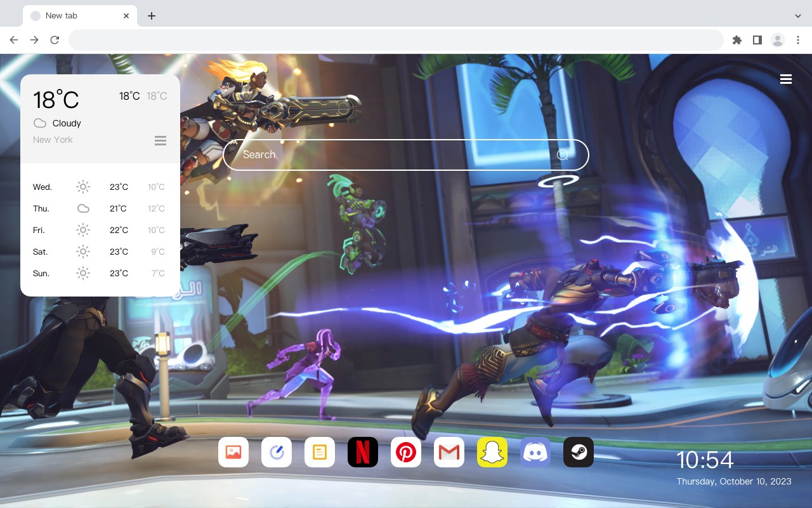Open the hamburger menu at top right of page
Viewport: 812px width, 508px height.
click(x=786, y=79)
